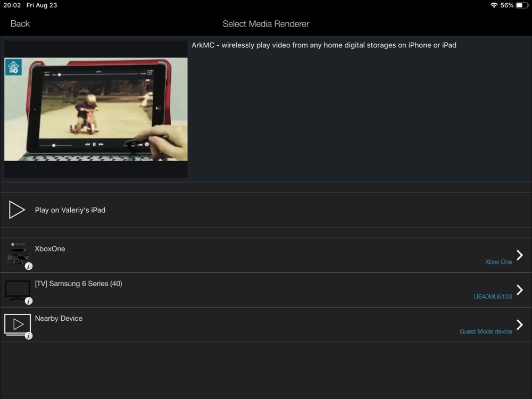
Task: Click the XboxOne console device icon
Action: coord(18,254)
